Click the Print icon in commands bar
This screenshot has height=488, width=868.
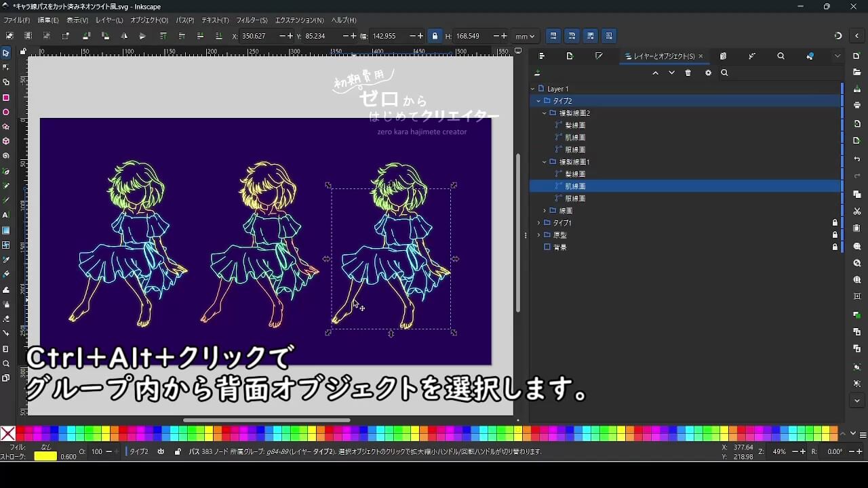click(x=857, y=105)
